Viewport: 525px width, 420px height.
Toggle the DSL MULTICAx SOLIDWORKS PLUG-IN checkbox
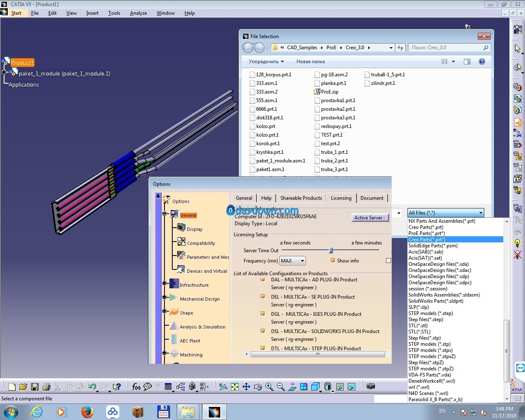(x=262, y=331)
